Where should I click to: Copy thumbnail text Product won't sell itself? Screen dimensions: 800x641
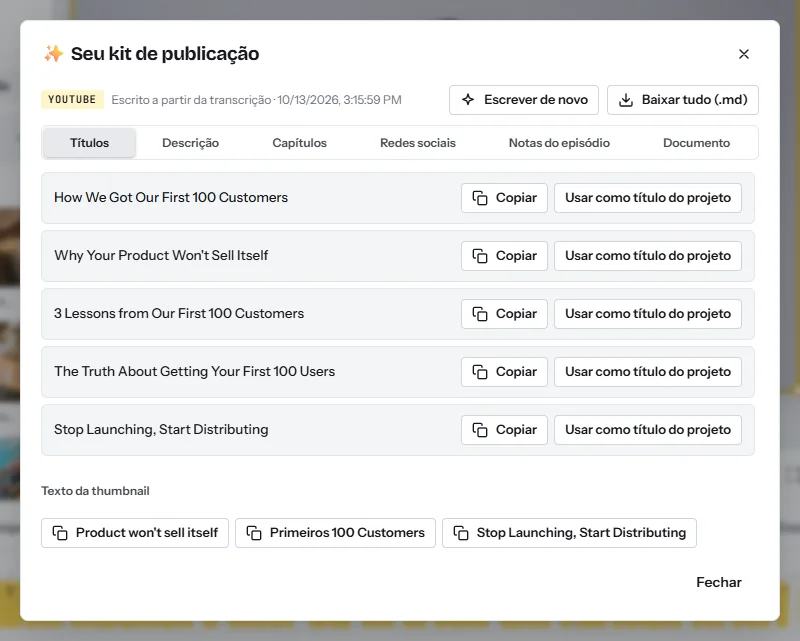pos(135,533)
